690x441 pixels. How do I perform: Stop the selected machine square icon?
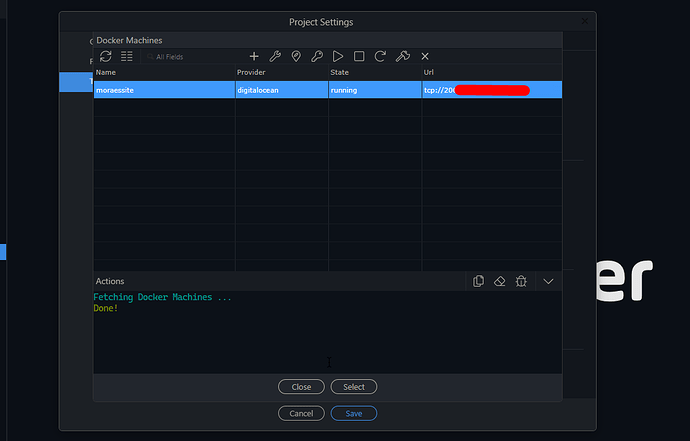click(x=359, y=56)
